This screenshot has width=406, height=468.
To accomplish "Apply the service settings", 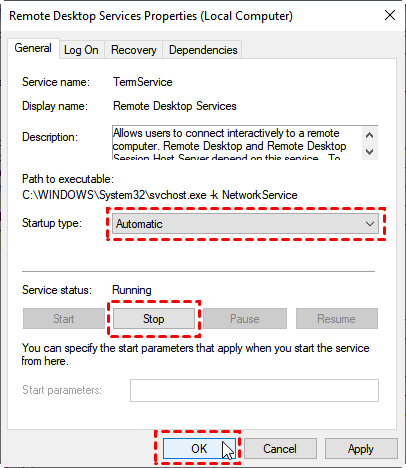I will tap(361, 449).
